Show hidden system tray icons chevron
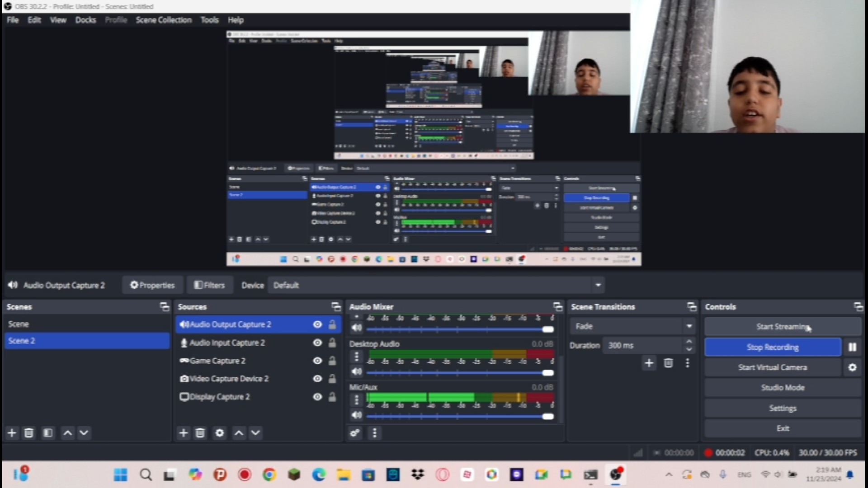The height and width of the screenshot is (488, 868). [x=669, y=474]
